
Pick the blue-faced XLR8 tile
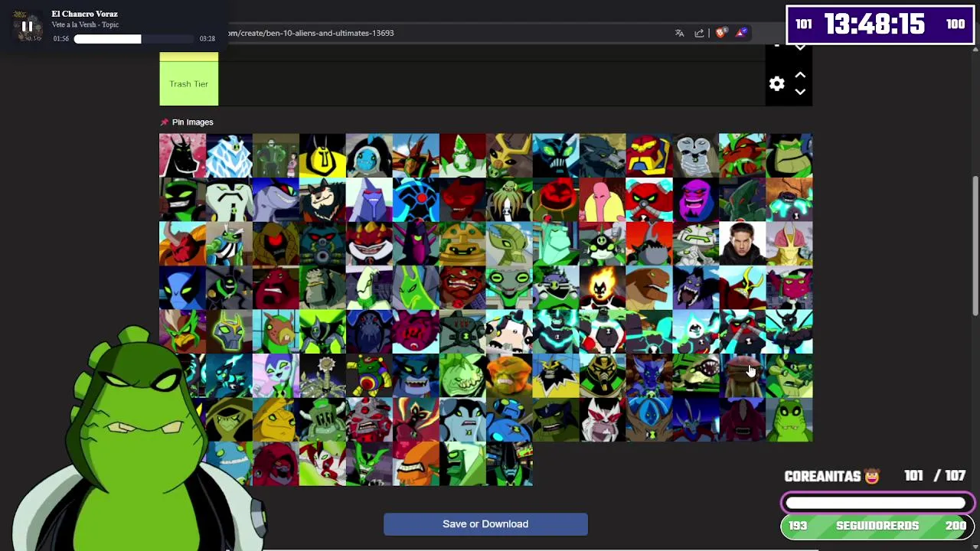(x=182, y=288)
